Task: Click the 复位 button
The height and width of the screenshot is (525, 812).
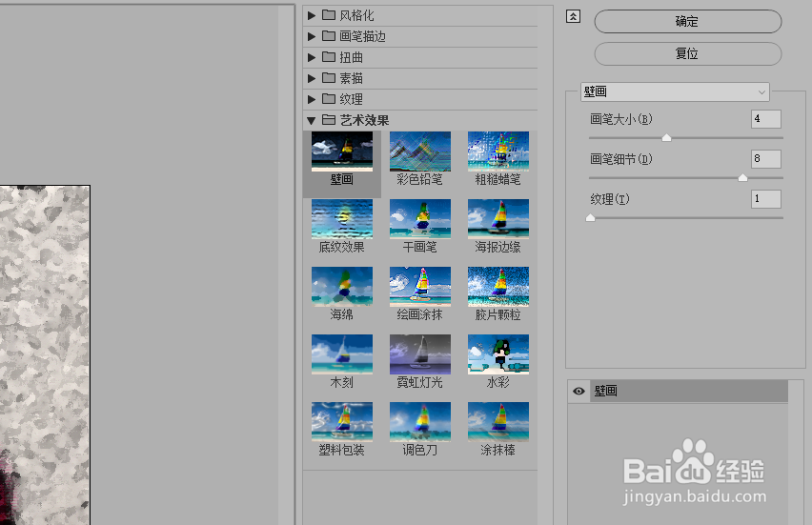Action: pyautogui.click(x=688, y=53)
